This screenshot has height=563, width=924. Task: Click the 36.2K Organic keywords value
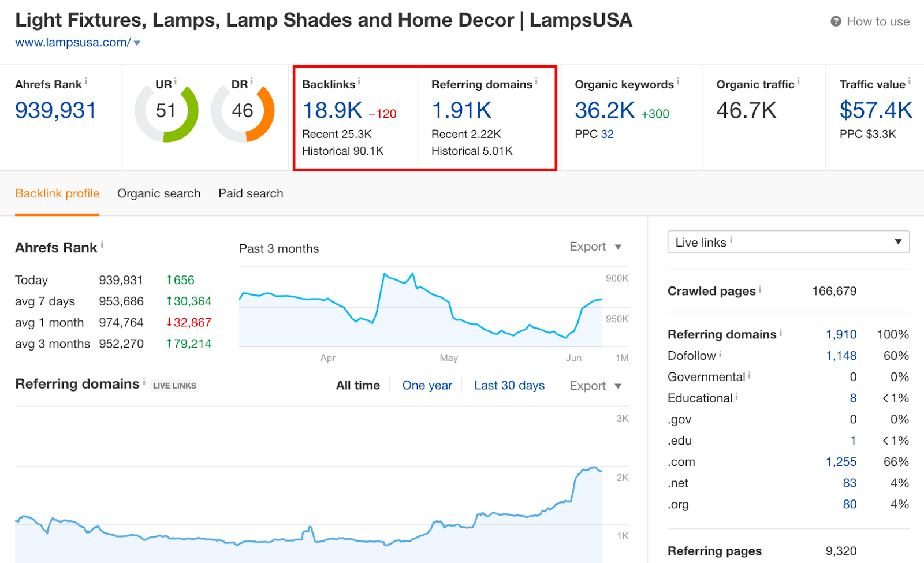[x=605, y=110]
